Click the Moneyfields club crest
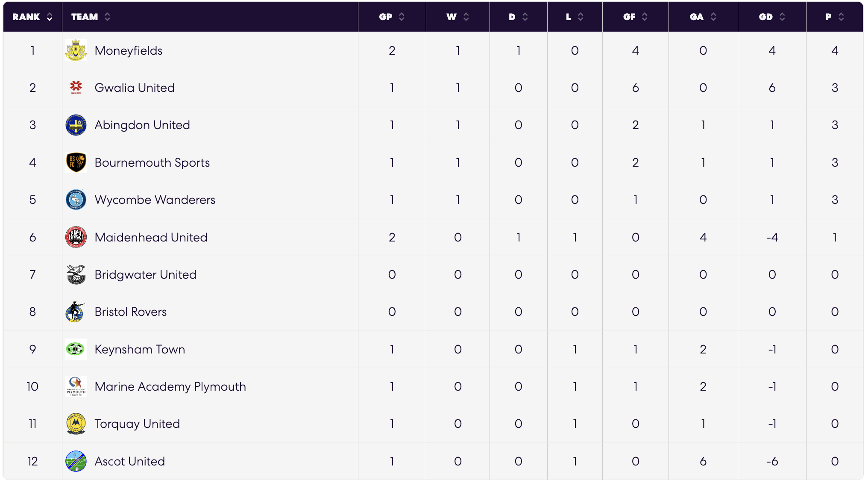The image size is (868, 483). (76, 50)
